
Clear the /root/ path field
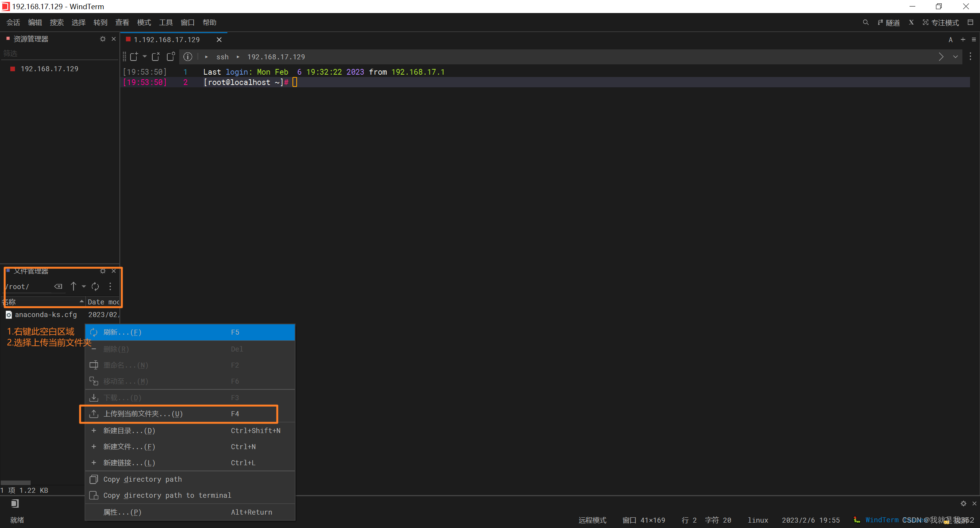click(58, 286)
